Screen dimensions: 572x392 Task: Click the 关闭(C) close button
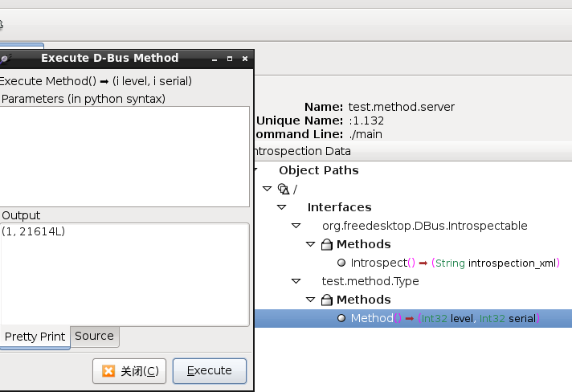[129, 371]
